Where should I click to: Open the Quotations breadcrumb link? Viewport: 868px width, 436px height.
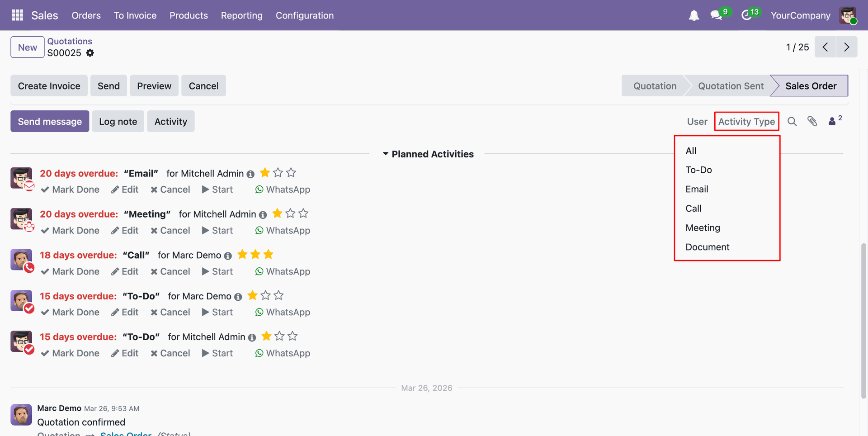click(70, 41)
